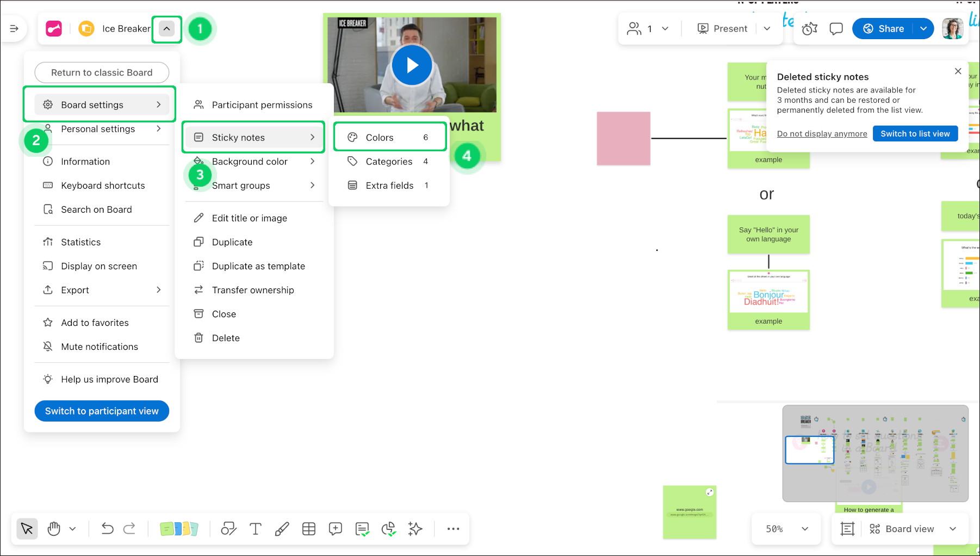Expand the Share button arrow
The image size is (980, 556).
pos(923,29)
